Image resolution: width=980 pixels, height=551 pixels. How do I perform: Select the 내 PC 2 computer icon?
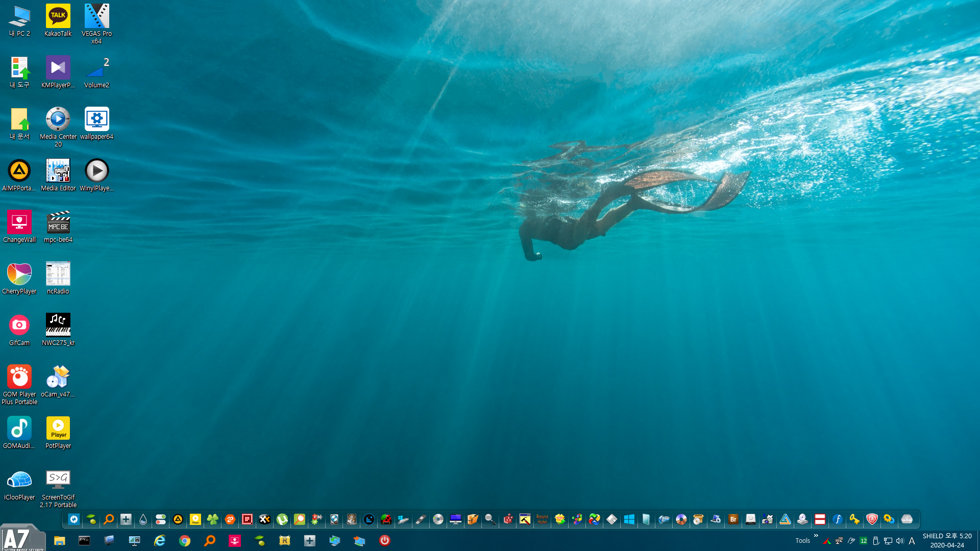pyautogui.click(x=19, y=20)
